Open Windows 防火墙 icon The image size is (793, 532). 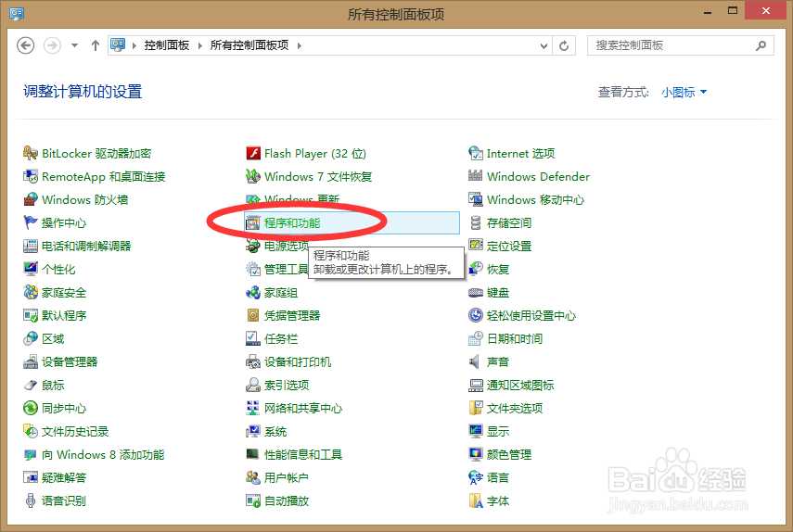[x=31, y=199]
